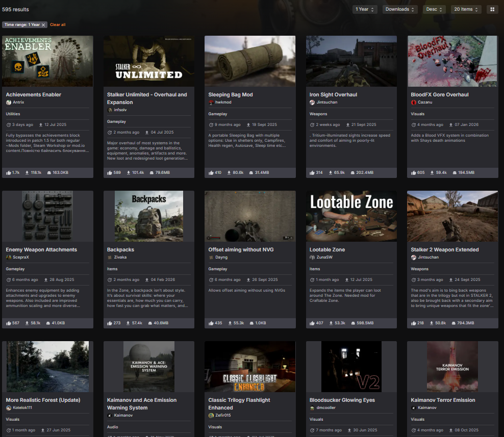Click the download icon on Offset aiming without NVG
504x437 pixels.
click(x=230, y=323)
